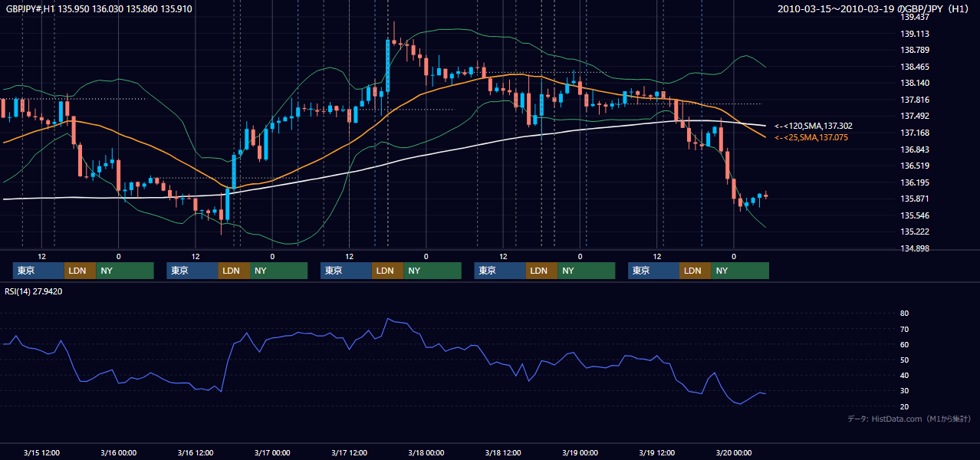This screenshot has width=980, height=460.
Task: Select the 135.546 price label
Action: tap(915, 215)
